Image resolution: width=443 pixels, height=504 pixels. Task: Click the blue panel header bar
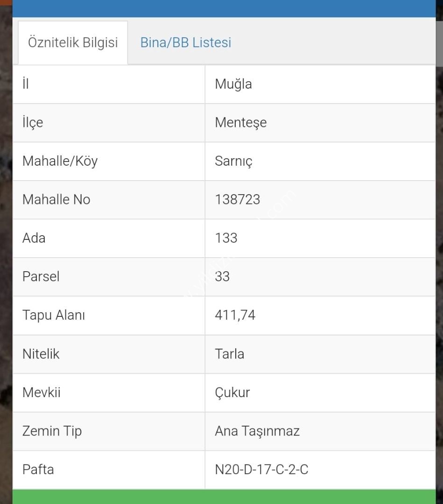tap(224, 8)
